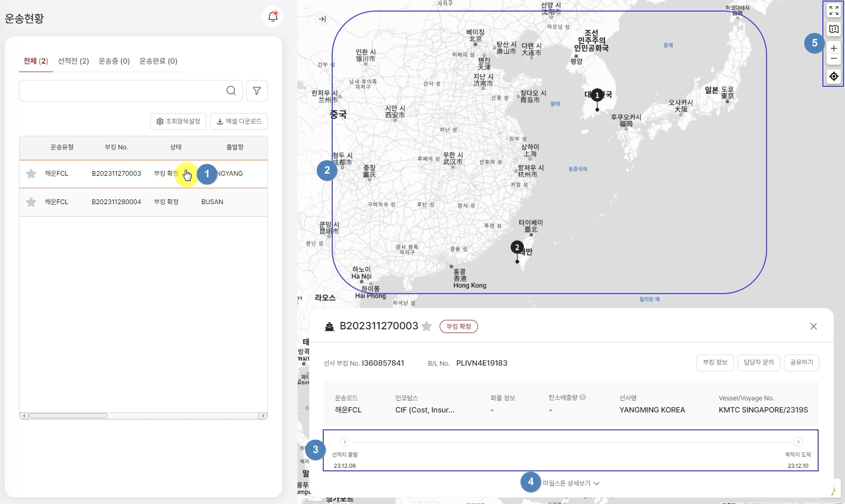Open 조회항목설정 settings button
845x504 pixels.
click(178, 122)
